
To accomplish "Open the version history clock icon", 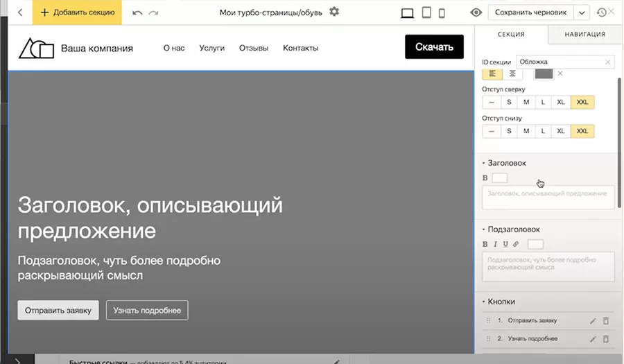I will [x=601, y=12].
